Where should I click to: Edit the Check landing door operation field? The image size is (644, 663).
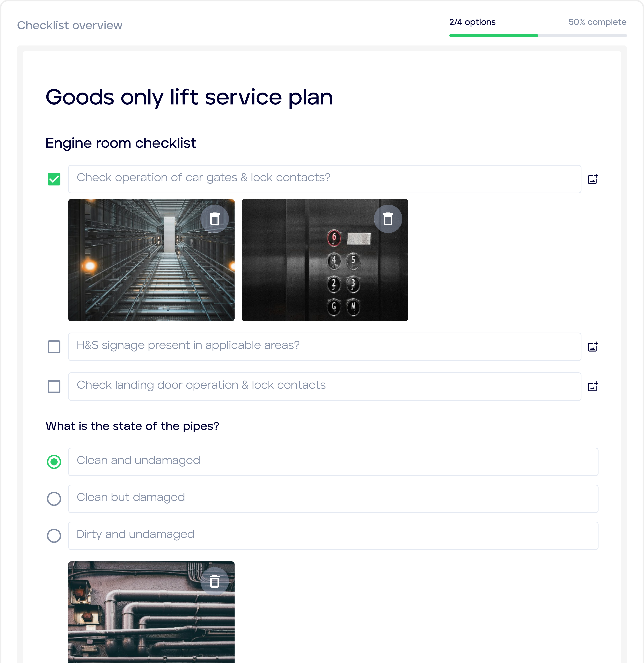pos(324,386)
